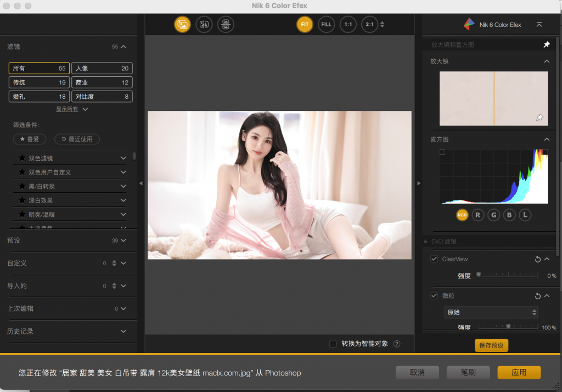Switch to the 人像 filter category
Viewport: 562px width, 392px height.
(x=102, y=68)
